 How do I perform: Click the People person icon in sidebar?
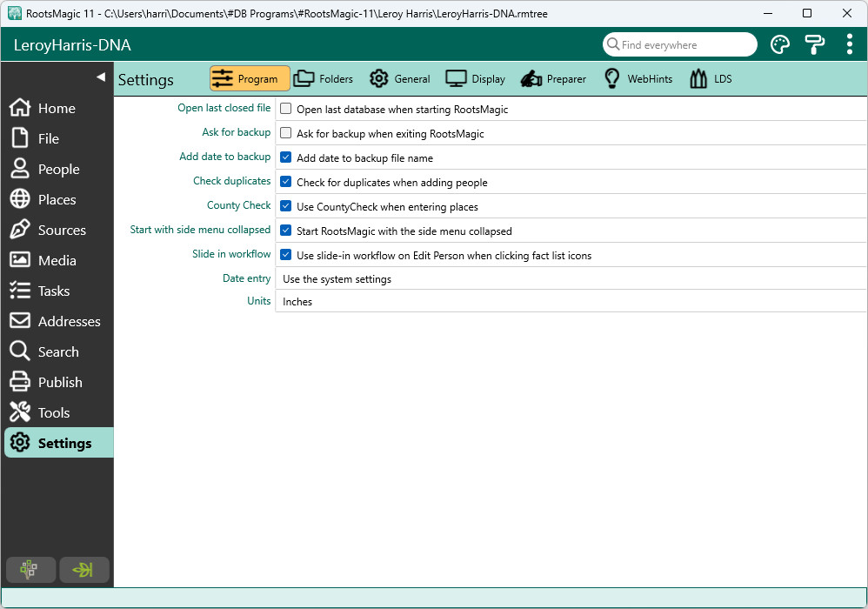pyautogui.click(x=20, y=168)
